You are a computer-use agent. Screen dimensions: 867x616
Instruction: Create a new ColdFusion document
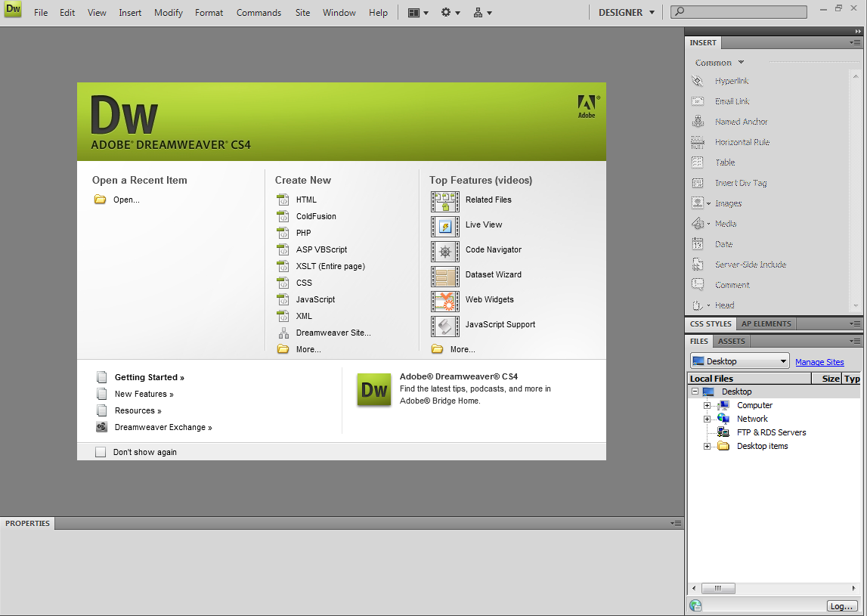pyautogui.click(x=316, y=216)
